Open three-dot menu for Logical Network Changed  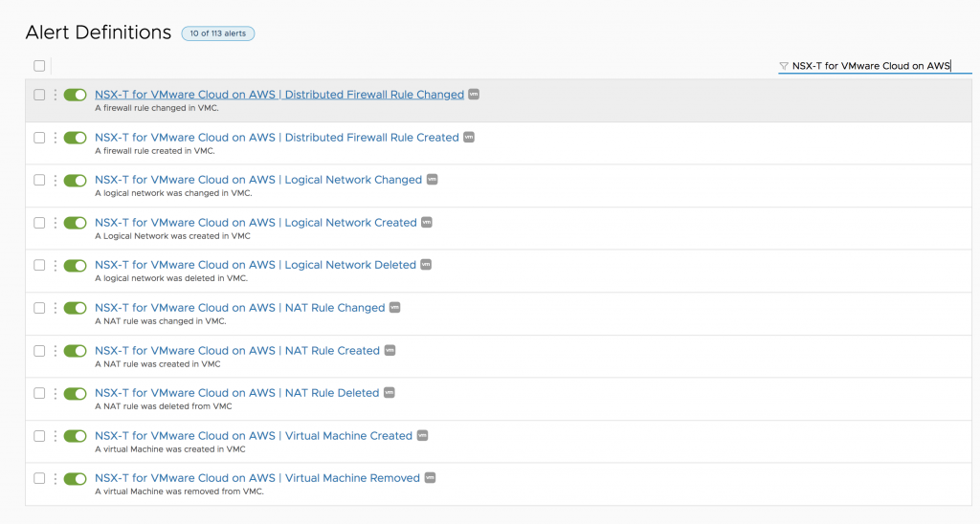pyautogui.click(x=56, y=180)
